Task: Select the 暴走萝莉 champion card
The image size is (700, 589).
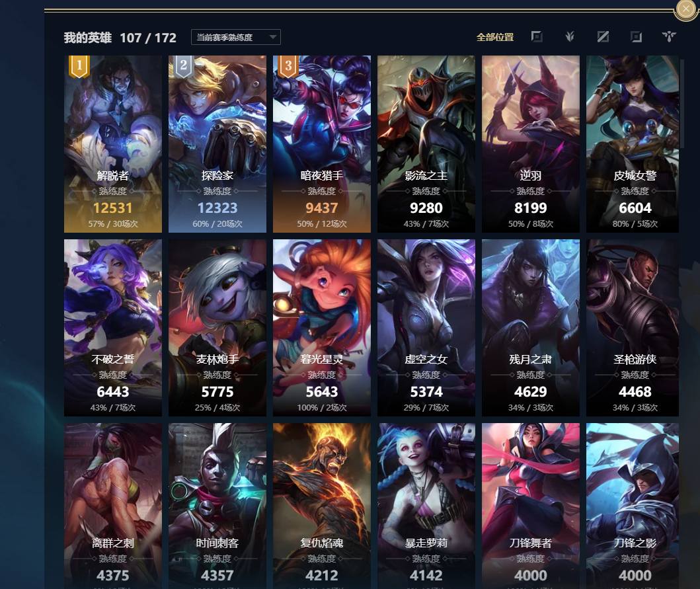Action: pyautogui.click(x=426, y=506)
